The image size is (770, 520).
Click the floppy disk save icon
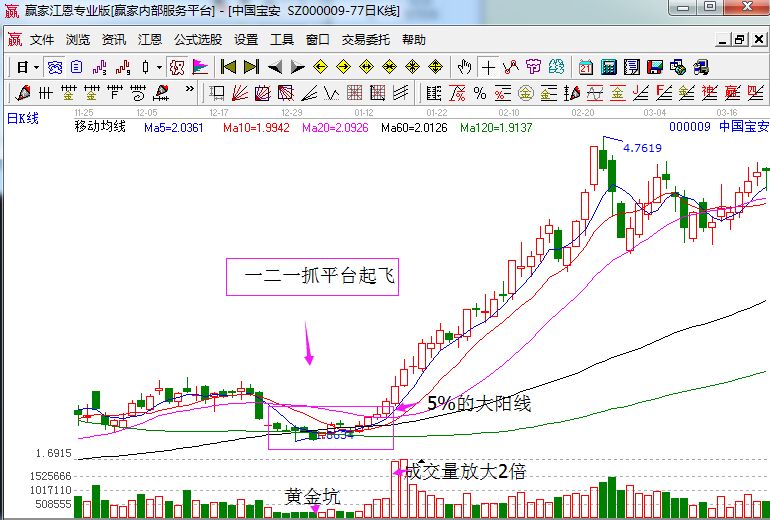tap(655, 68)
